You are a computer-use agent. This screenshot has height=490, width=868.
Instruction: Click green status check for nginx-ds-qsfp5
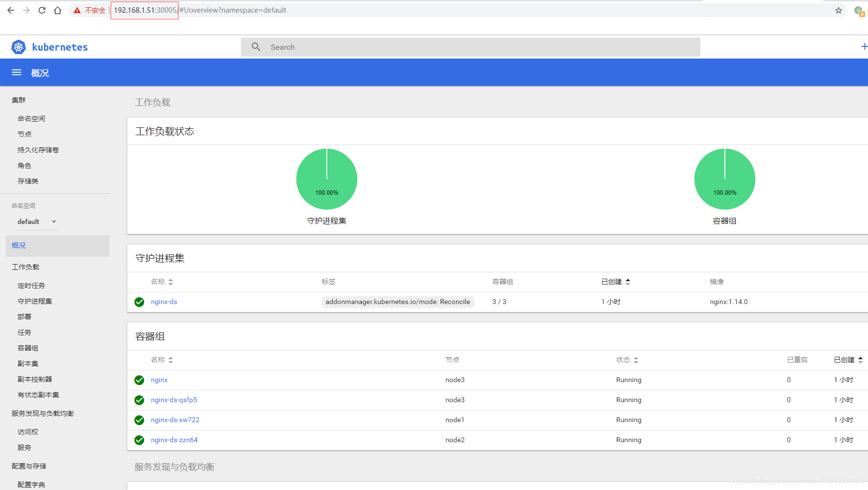(139, 400)
